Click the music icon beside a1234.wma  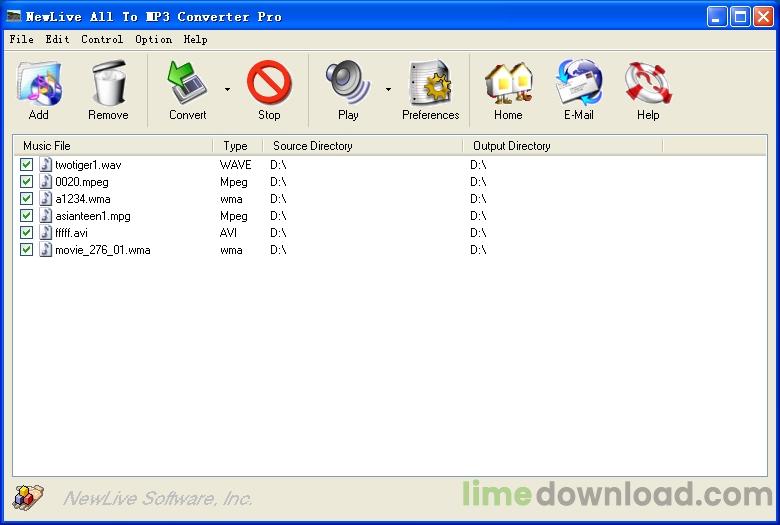46,198
